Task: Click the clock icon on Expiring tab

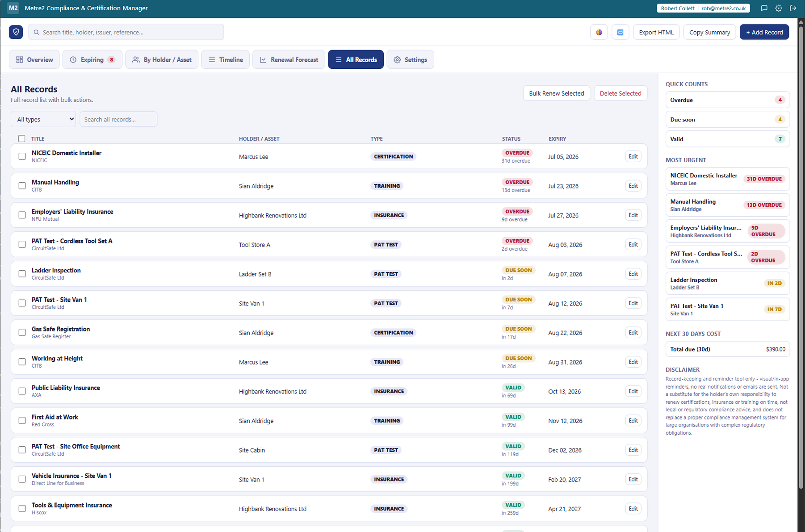Action: coord(73,59)
